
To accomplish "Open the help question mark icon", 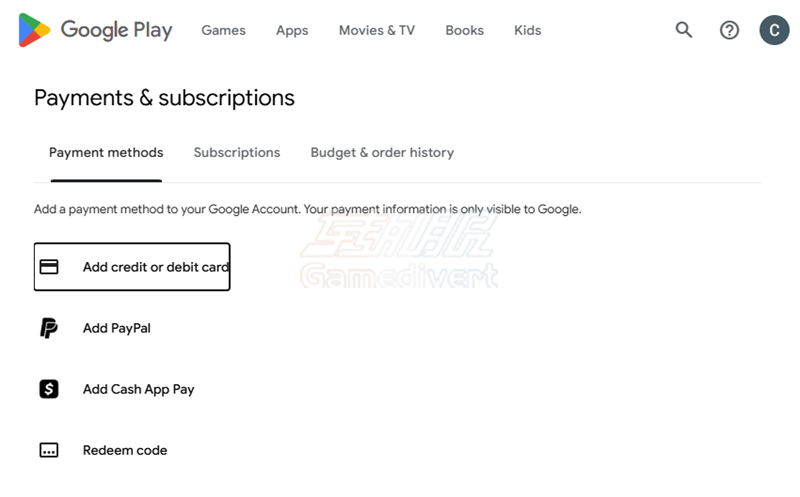I will click(x=730, y=30).
